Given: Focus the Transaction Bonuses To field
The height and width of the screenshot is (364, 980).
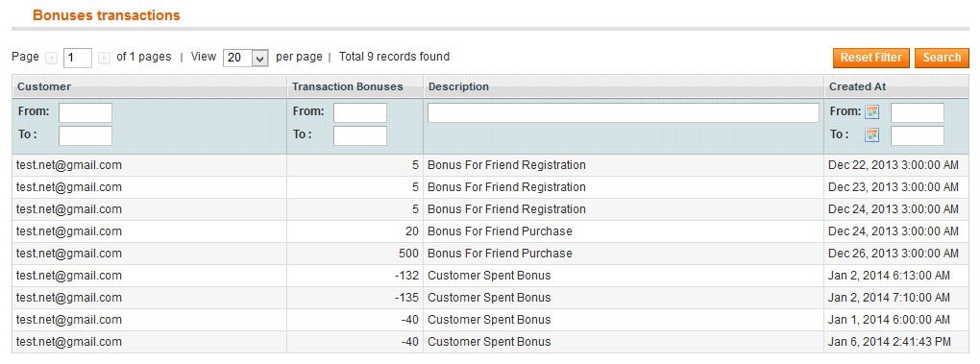Looking at the screenshot, I should click(360, 135).
